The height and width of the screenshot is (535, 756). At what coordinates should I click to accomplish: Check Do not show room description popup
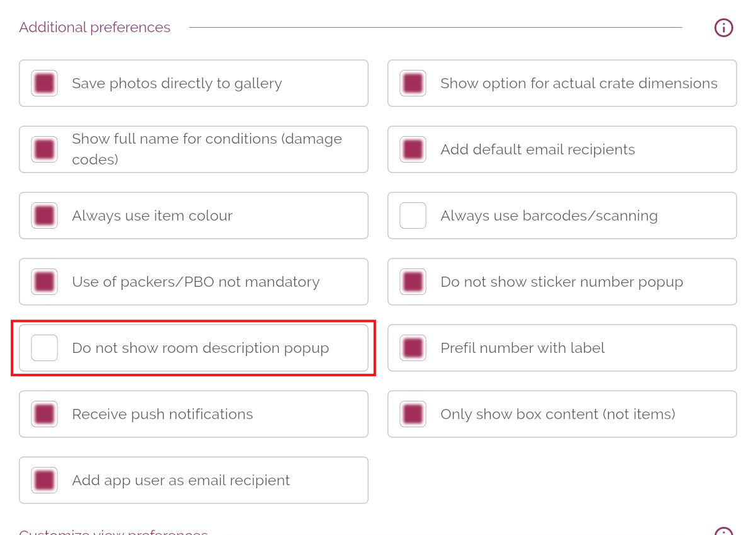(x=44, y=348)
